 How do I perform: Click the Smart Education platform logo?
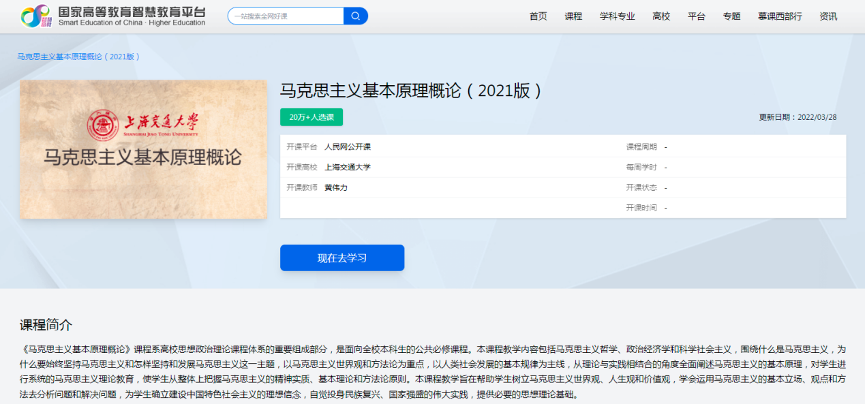[x=113, y=16]
